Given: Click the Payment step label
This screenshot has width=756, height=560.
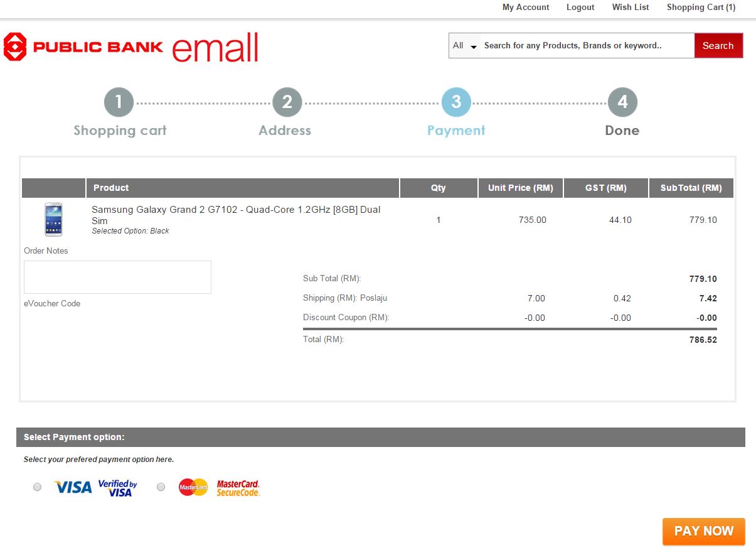Looking at the screenshot, I should [456, 131].
